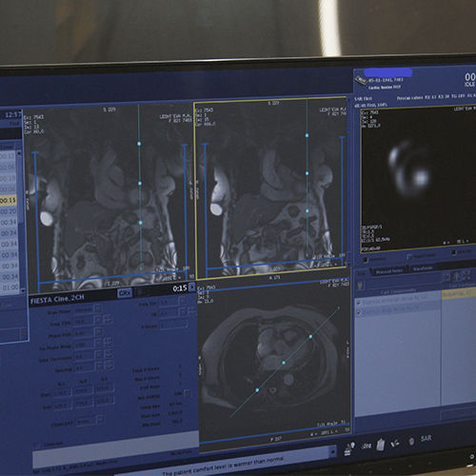Click the expand-arrows icon above Coil Configuration
Screen dimensions: 476x476
click(466, 275)
